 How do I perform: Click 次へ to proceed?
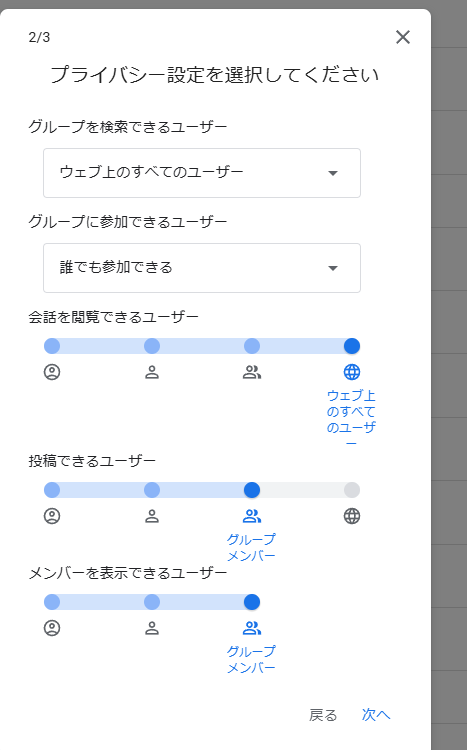pyautogui.click(x=376, y=715)
